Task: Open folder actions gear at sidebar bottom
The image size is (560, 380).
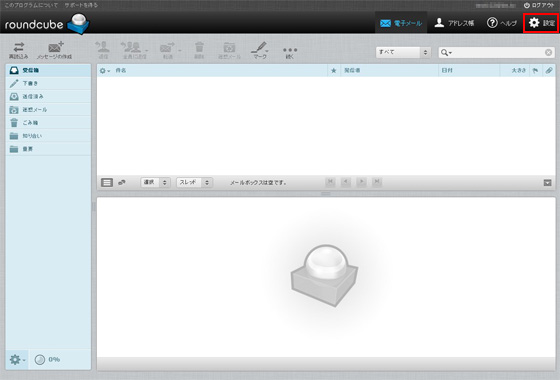Action: [17, 359]
